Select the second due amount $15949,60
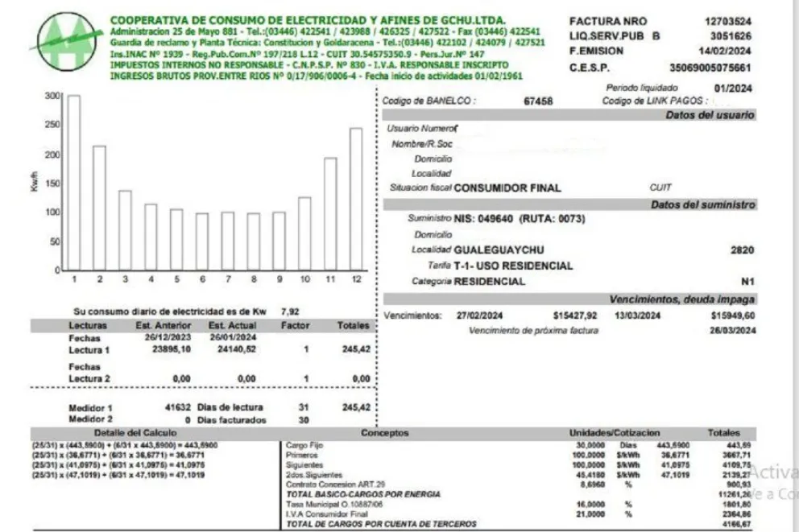Viewport: 799px width, 532px height. [733, 315]
